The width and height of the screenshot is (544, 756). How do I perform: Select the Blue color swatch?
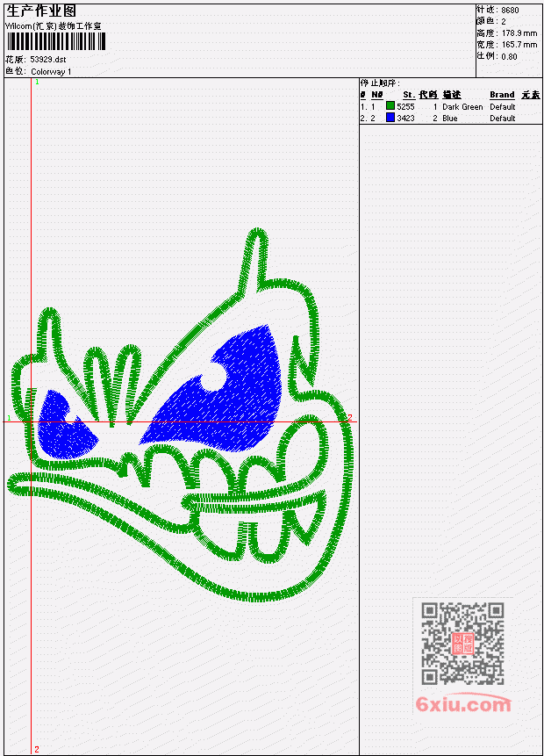390,118
